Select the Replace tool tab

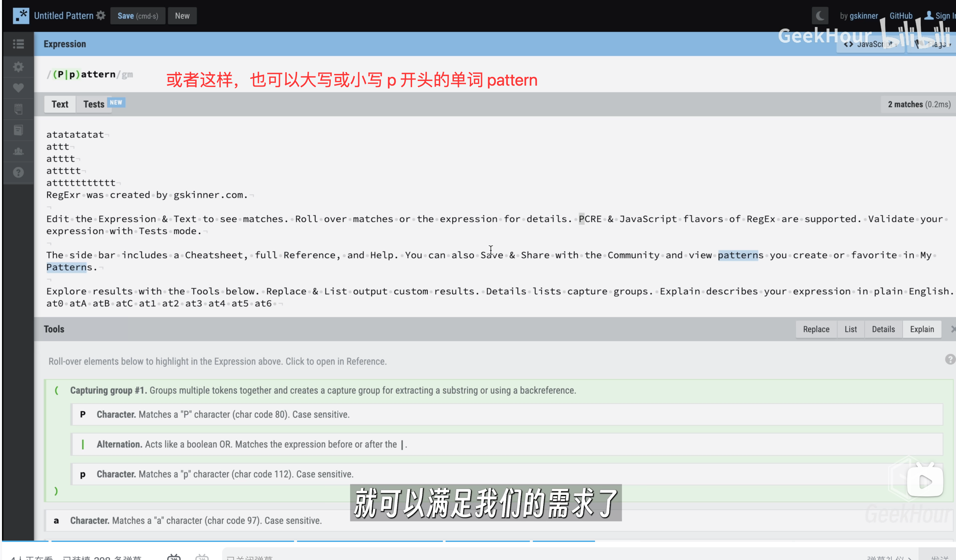tap(816, 329)
